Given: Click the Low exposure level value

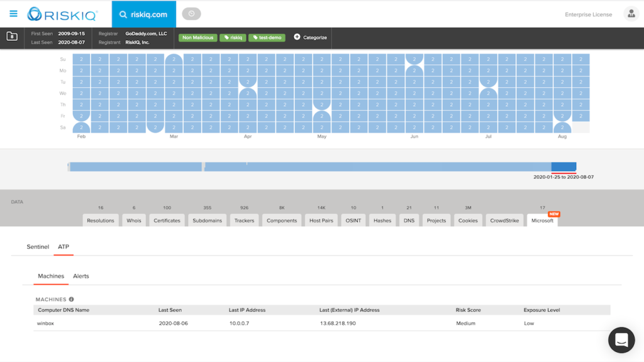Looking at the screenshot, I should click(x=529, y=324).
